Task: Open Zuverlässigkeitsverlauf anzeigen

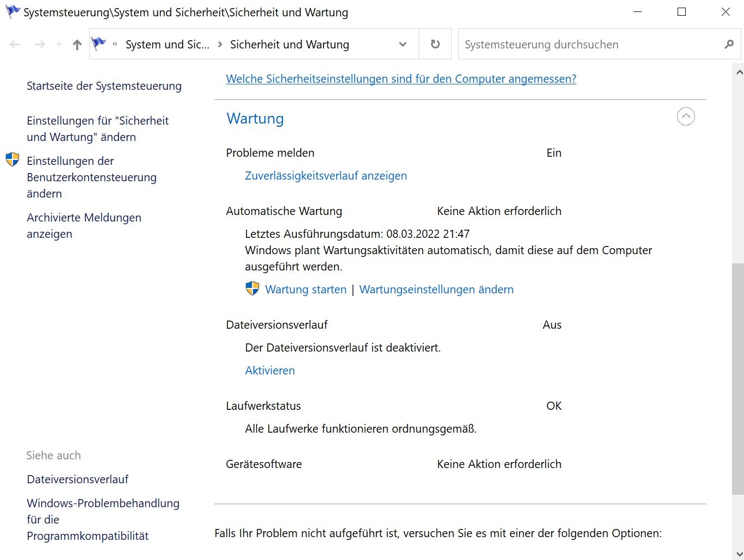Action: [326, 176]
